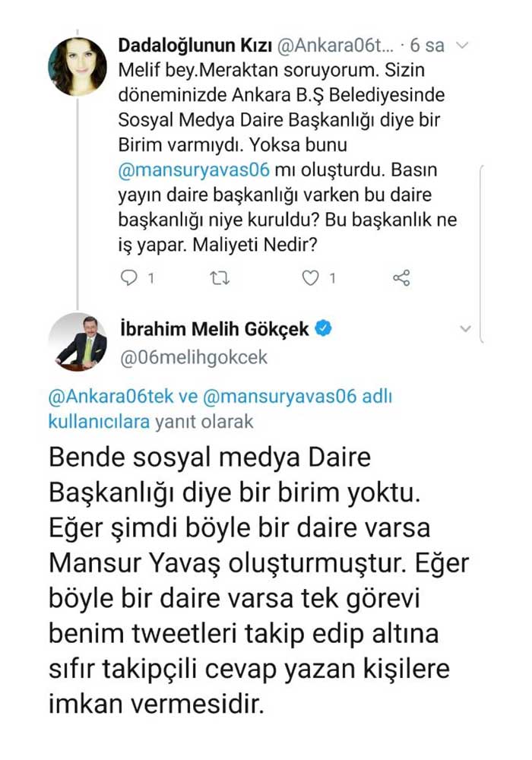Open the @06melihgokcek handle
Image resolution: width=532 pixels, height=760 pixels.
click(194, 356)
